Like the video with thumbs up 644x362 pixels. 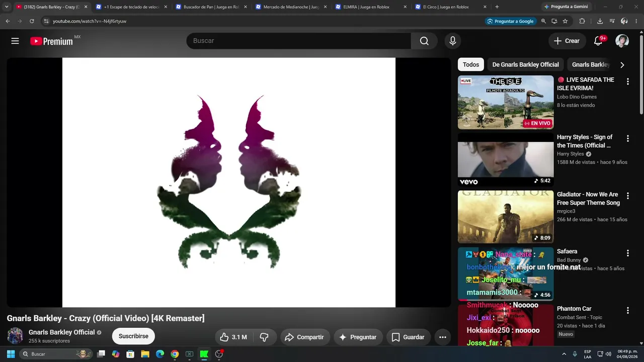click(233, 337)
